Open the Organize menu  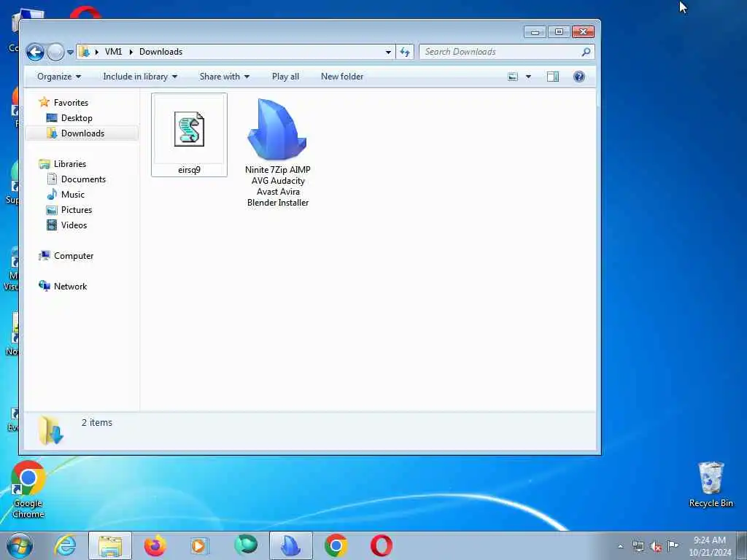pyautogui.click(x=59, y=77)
